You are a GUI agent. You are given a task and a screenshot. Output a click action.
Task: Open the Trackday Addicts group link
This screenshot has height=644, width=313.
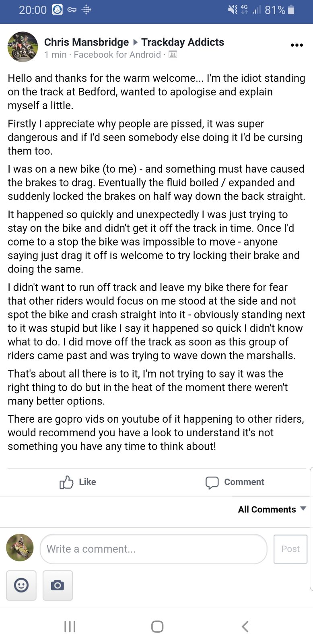(x=183, y=42)
